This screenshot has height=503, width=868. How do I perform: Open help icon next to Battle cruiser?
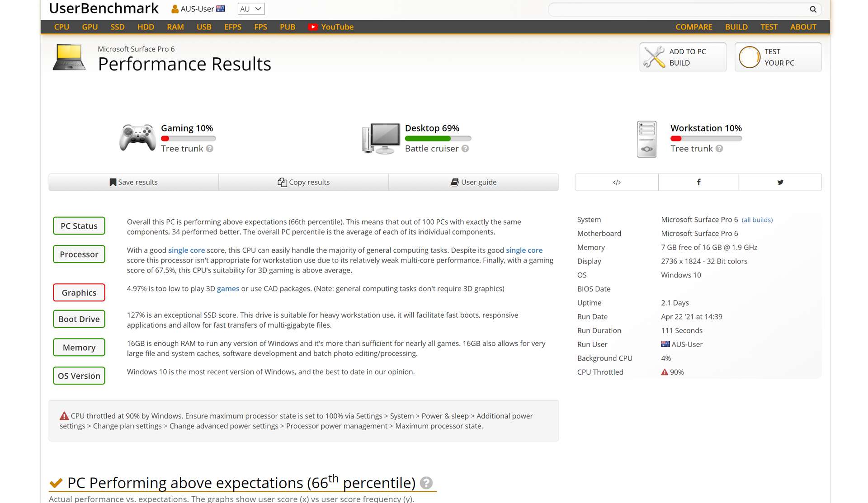pos(465,149)
